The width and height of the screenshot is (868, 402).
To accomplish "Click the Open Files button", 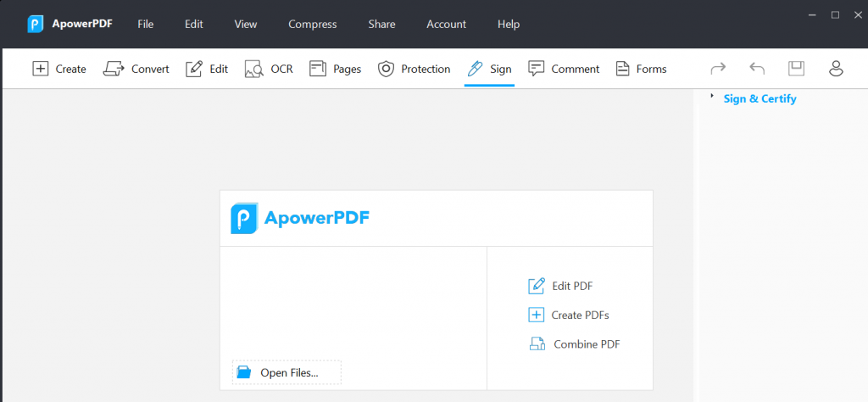I will tap(287, 372).
